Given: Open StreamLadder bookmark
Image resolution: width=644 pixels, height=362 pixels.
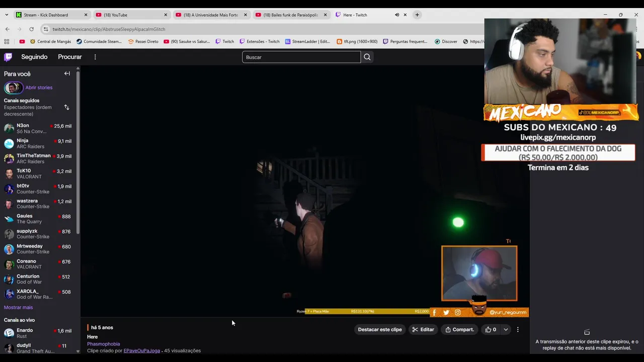Looking at the screenshot, I should (307, 42).
